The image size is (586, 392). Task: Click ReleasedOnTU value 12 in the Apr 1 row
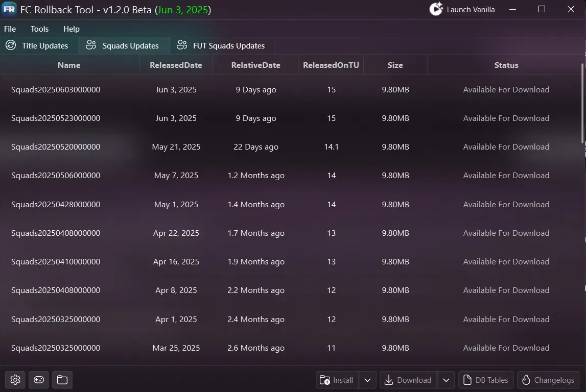331,319
